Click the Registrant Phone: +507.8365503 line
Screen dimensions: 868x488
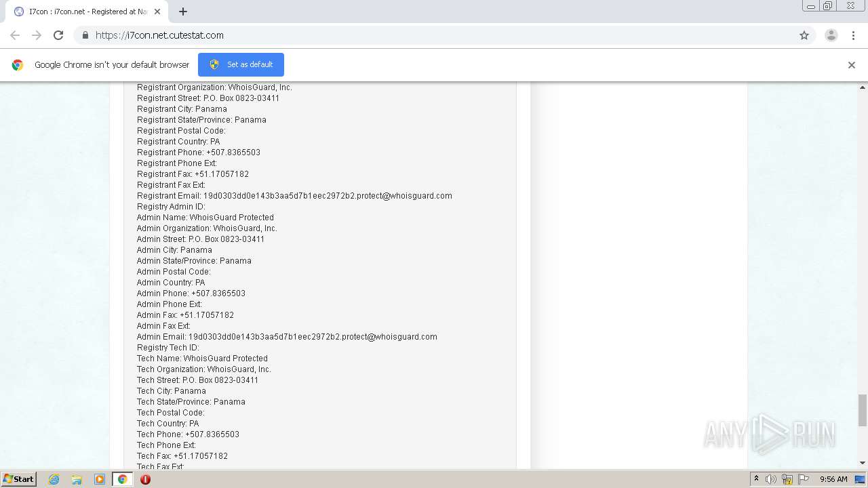coord(199,152)
